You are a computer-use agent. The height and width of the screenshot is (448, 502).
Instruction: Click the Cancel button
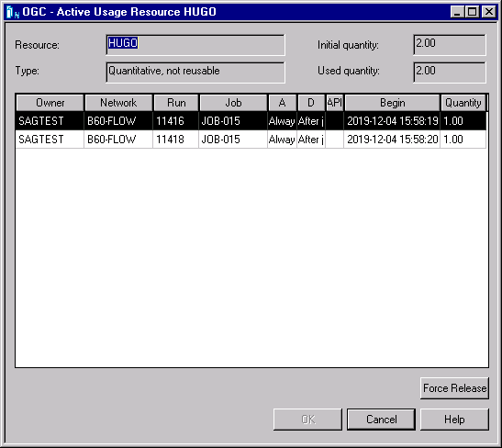(x=381, y=420)
